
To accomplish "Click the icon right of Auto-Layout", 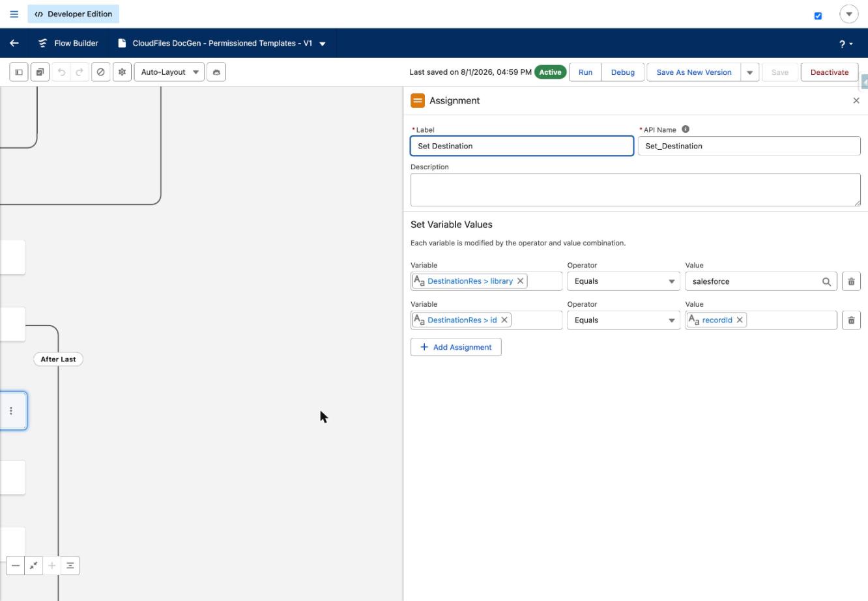I will [x=216, y=72].
